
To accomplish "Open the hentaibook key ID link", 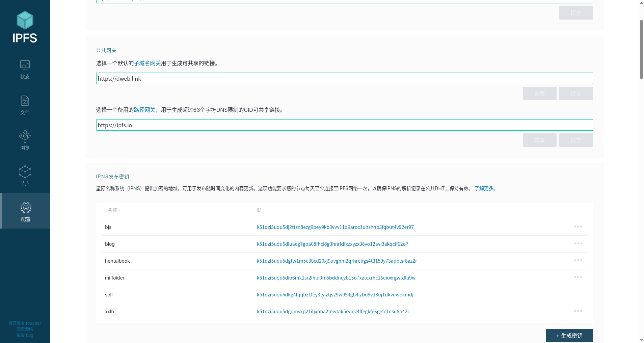I will pyautogui.click(x=337, y=261).
